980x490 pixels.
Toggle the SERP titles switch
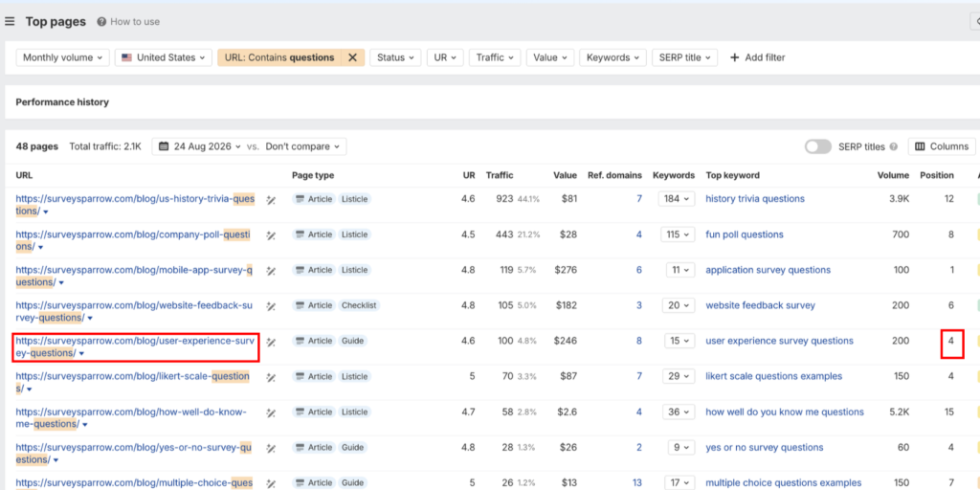tap(818, 146)
